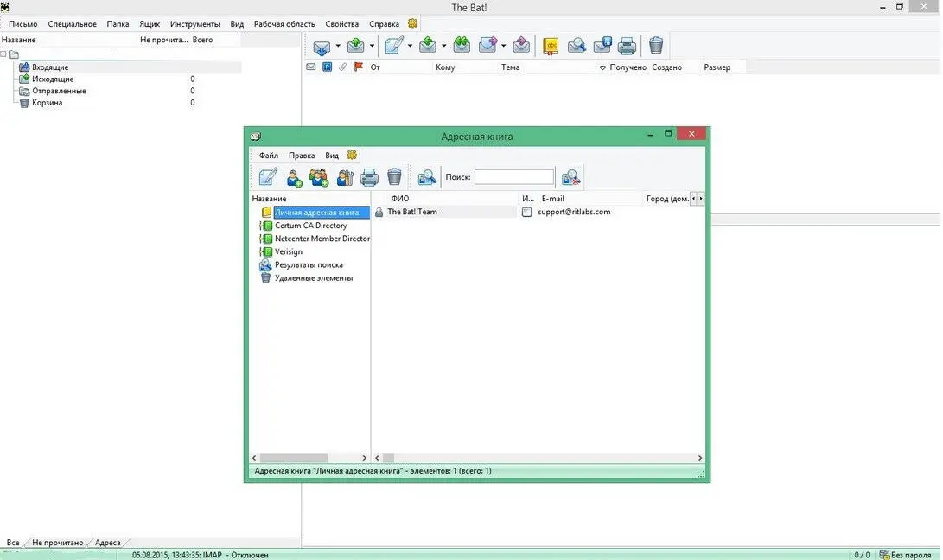
Task: Select Удаленные элементы in Address Book
Action: click(314, 278)
